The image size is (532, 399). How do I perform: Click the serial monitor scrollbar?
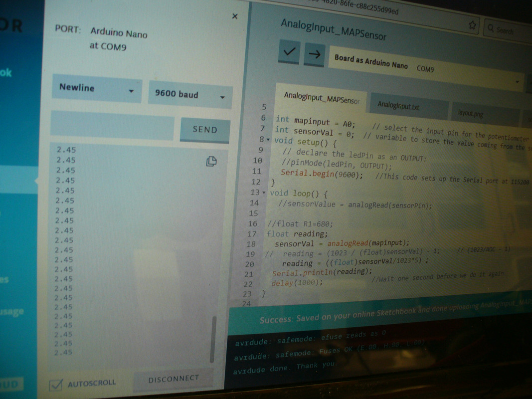(213, 339)
